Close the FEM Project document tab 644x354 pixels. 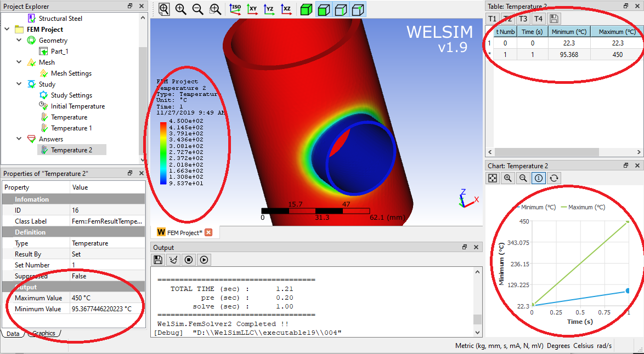tap(208, 232)
